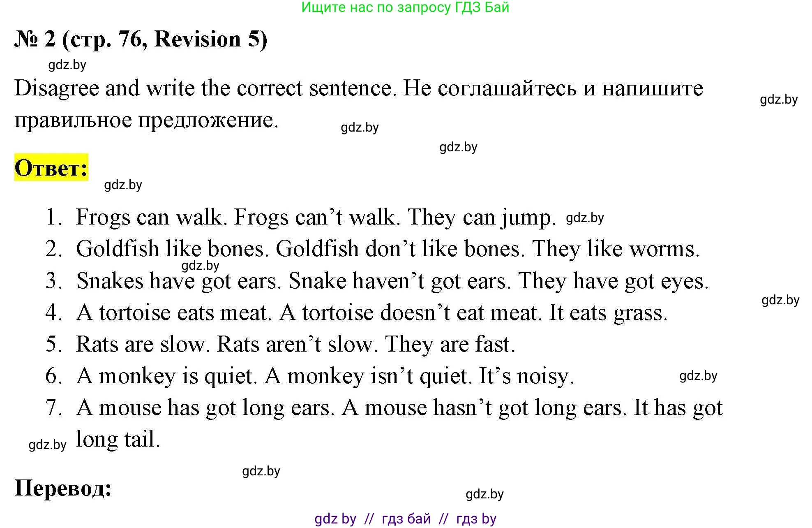
Task: Select answer line 5 about rats
Action: 295,344
